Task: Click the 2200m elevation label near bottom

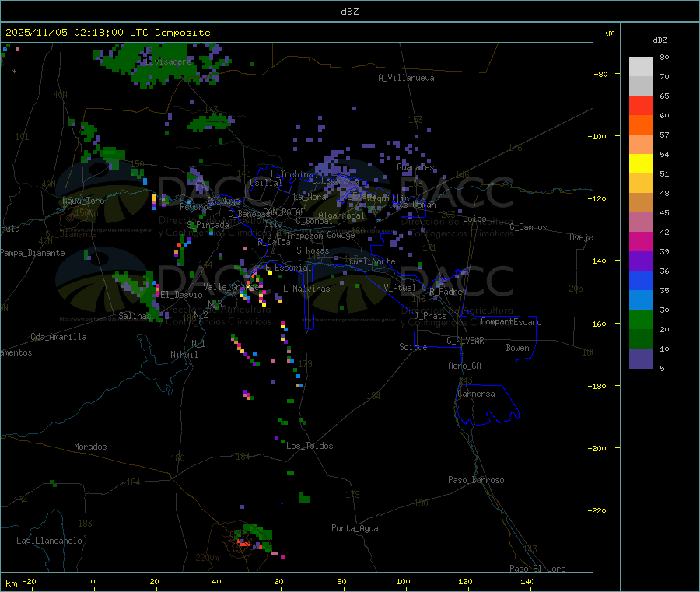Action: coord(207,558)
